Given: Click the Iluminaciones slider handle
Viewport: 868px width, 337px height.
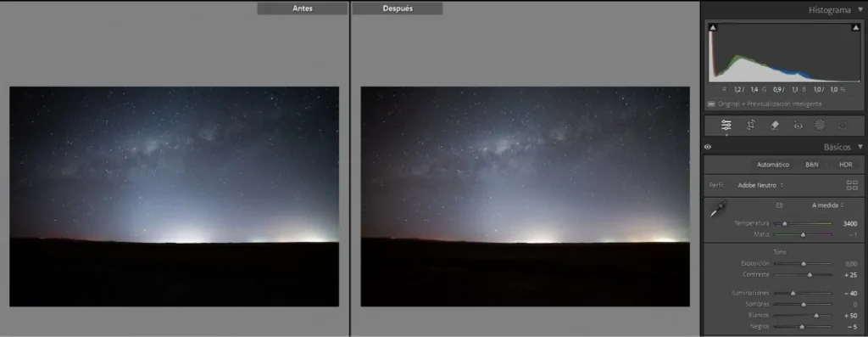Looking at the screenshot, I should pos(793,293).
